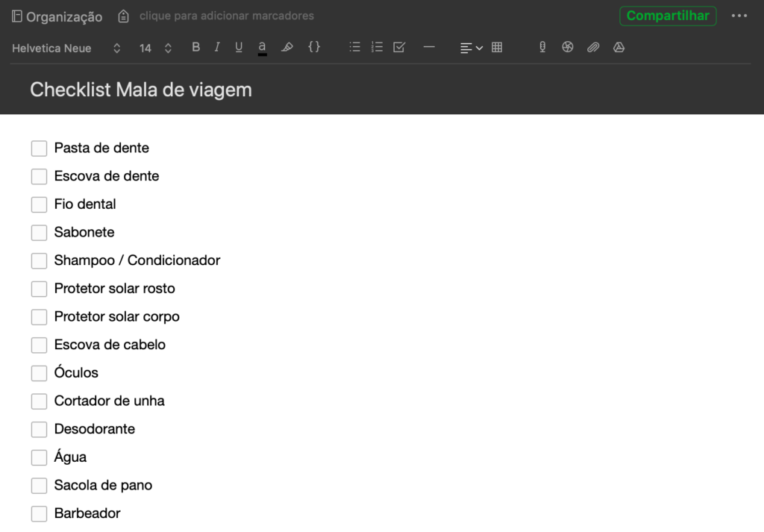The width and height of the screenshot is (764, 532).
Task: Click the text 'Água'
Action: click(x=70, y=457)
